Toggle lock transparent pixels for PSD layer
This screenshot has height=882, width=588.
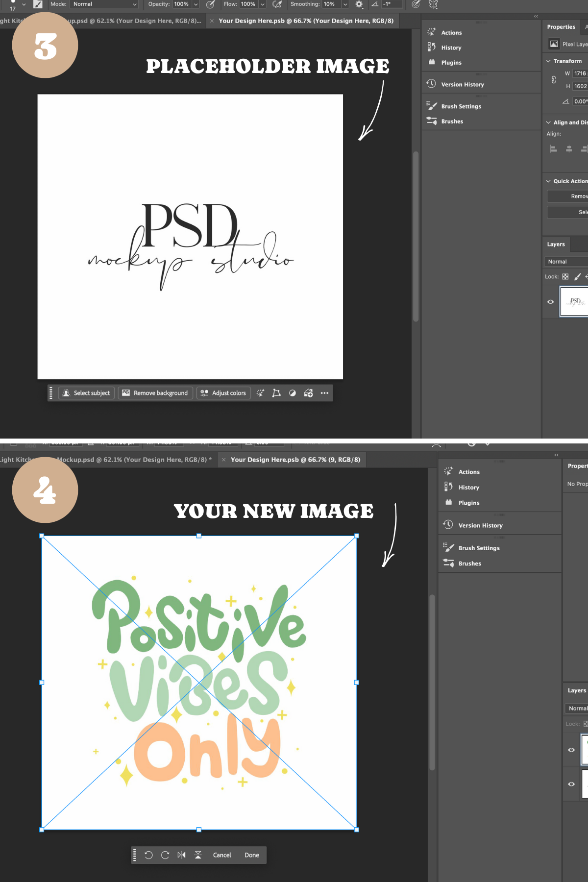click(565, 277)
